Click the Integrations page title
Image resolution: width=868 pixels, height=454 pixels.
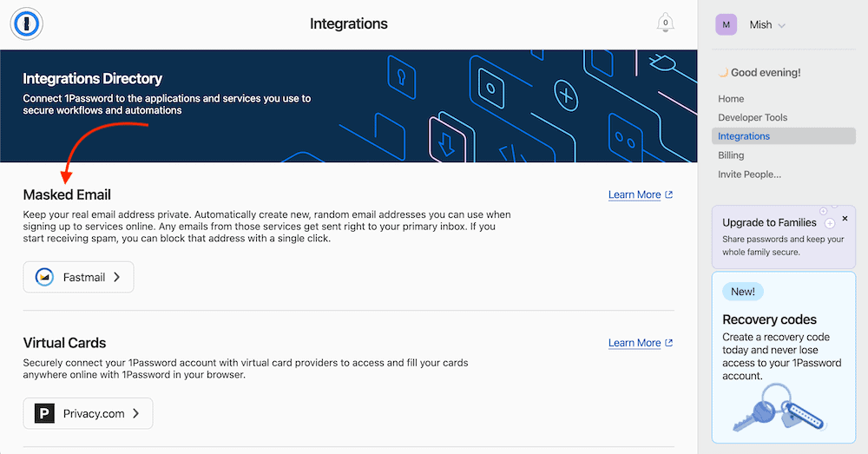point(349,23)
